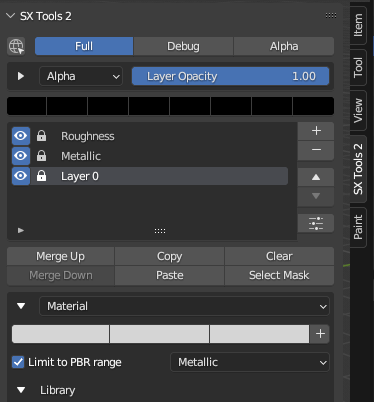
Task: Open the Alpha blend mode dropdown
Action: click(81, 76)
